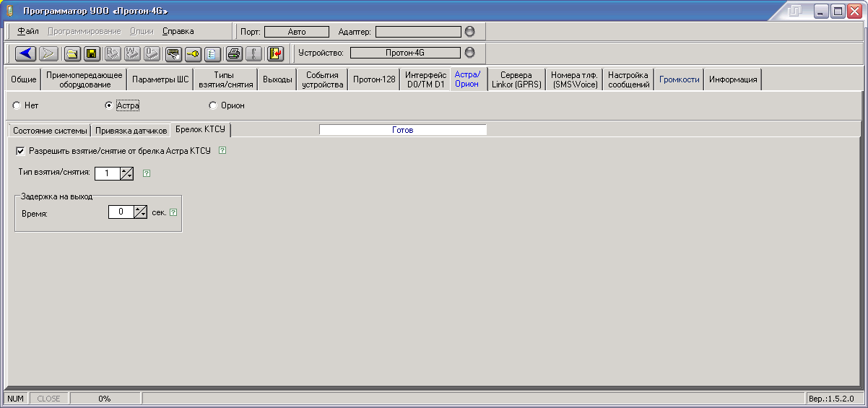
Task: Select the 'Брелок КТСУ' sub-tab
Action: point(201,130)
